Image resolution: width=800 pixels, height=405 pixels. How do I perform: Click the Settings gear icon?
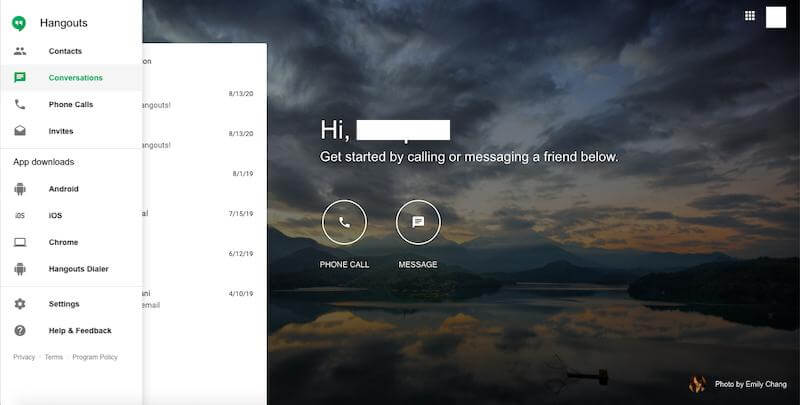(20, 304)
